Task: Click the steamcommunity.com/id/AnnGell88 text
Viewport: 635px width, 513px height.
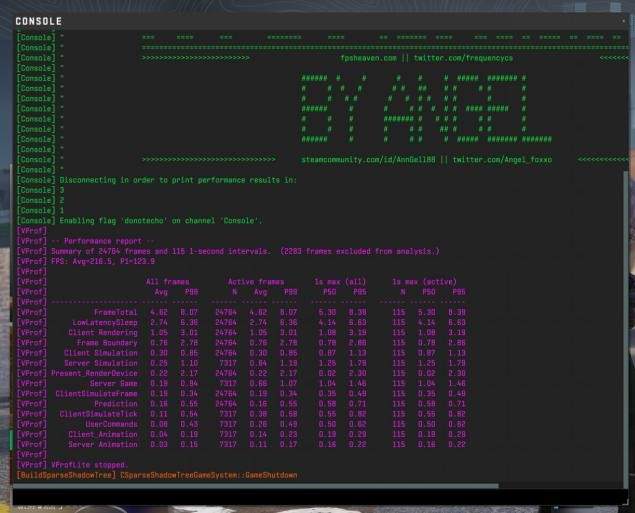Action: (368, 160)
